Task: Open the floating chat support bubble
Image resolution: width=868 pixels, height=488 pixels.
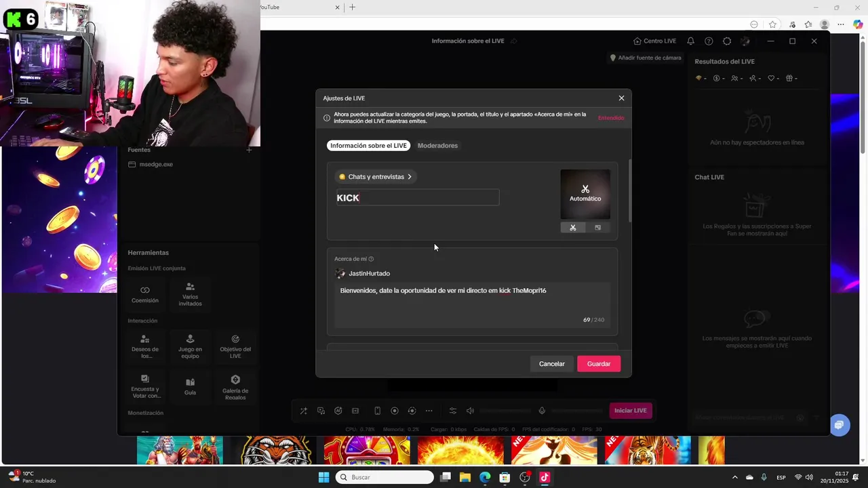Action: click(839, 425)
